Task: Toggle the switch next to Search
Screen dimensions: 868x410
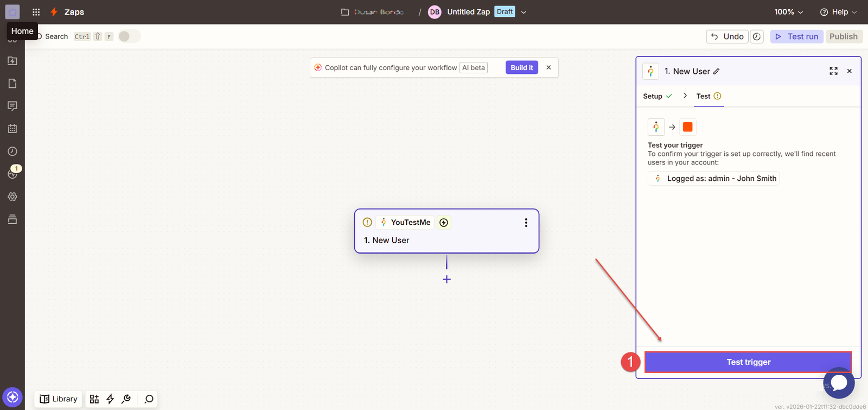Action: coord(129,36)
